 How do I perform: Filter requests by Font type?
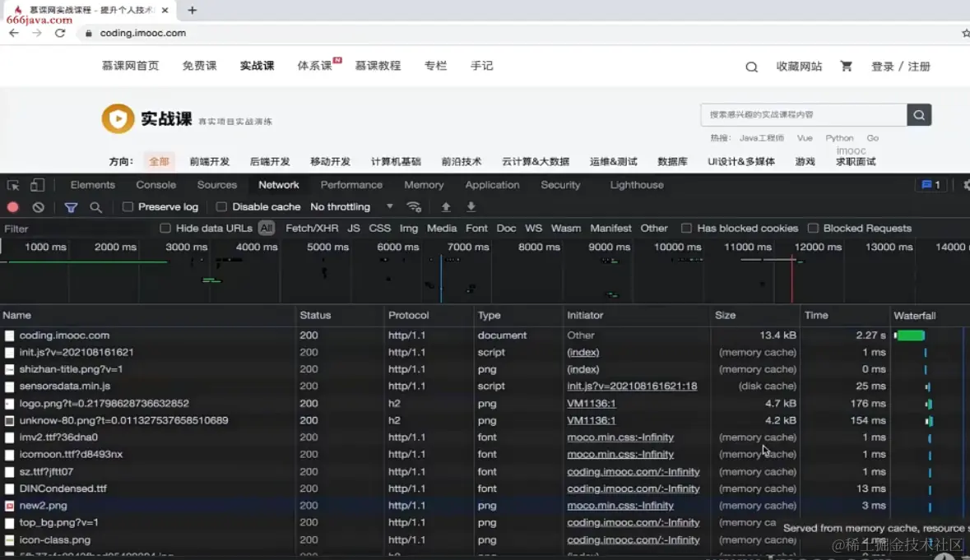[x=476, y=228]
